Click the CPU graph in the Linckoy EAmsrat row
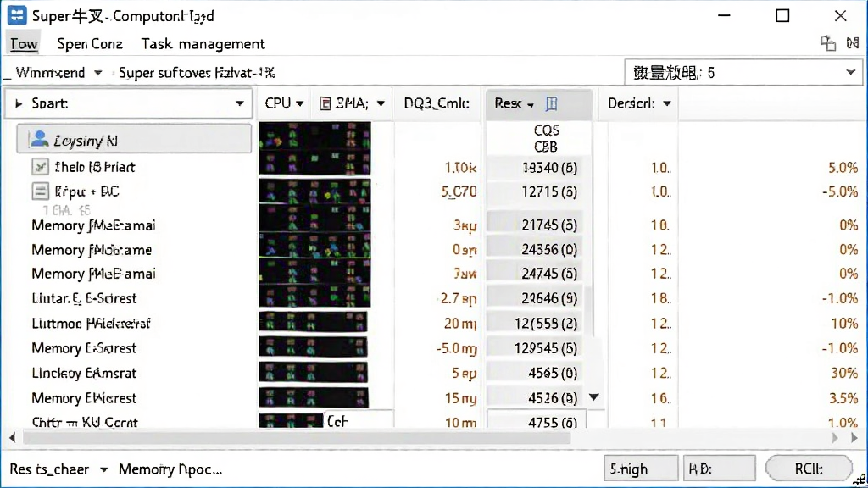Viewport: 868px width, 488px height. pyautogui.click(x=314, y=373)
